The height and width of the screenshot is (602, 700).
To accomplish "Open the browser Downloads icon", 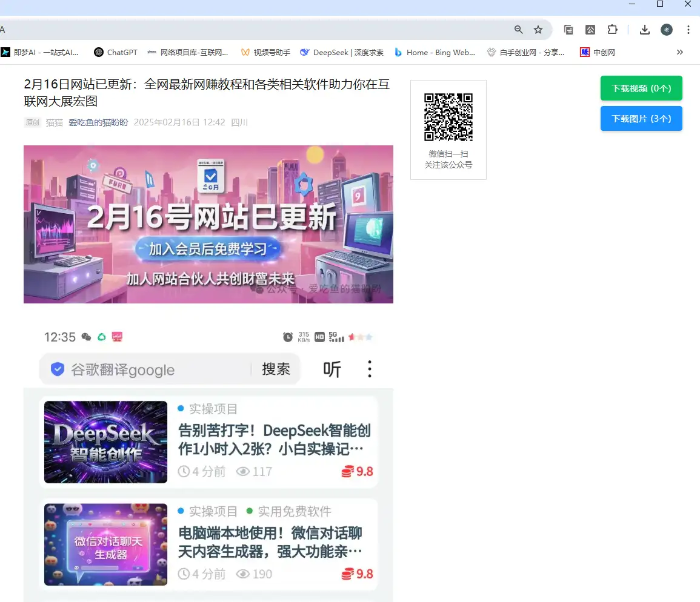I will click(x=645, y=30).
